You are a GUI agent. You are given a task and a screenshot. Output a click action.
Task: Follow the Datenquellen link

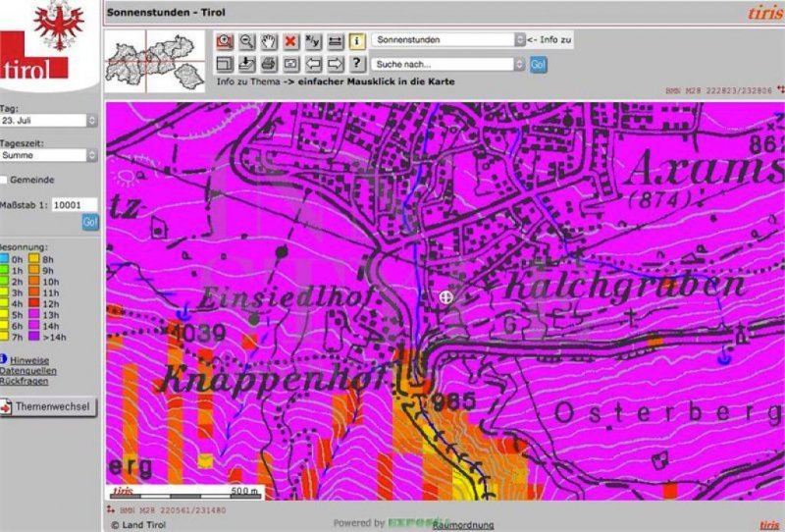27,371
